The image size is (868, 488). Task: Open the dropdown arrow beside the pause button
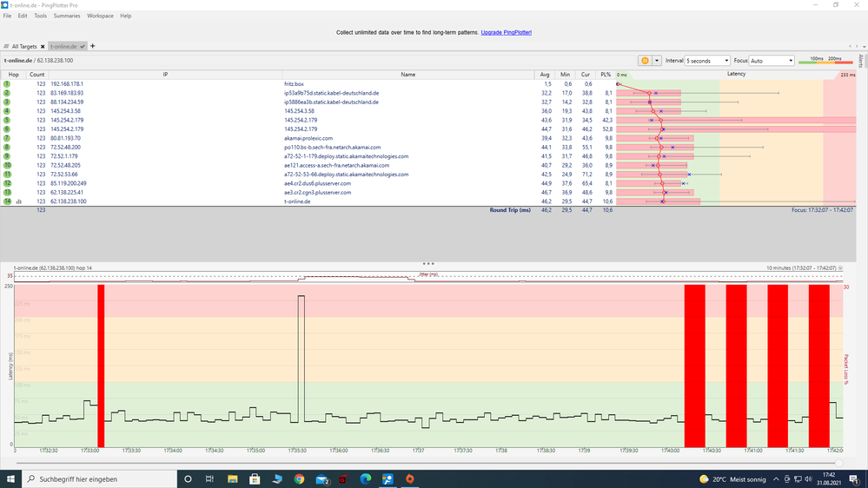coord(656,61)
